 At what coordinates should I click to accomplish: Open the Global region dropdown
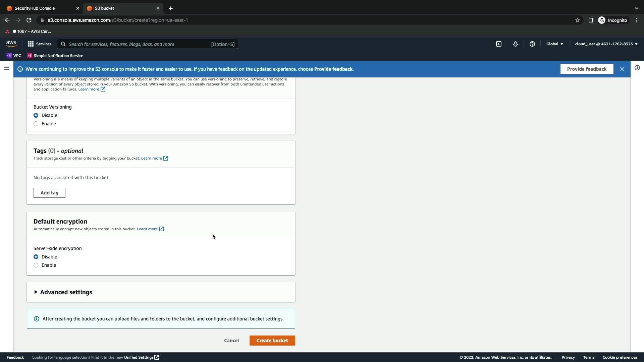(x=554, y=44)
